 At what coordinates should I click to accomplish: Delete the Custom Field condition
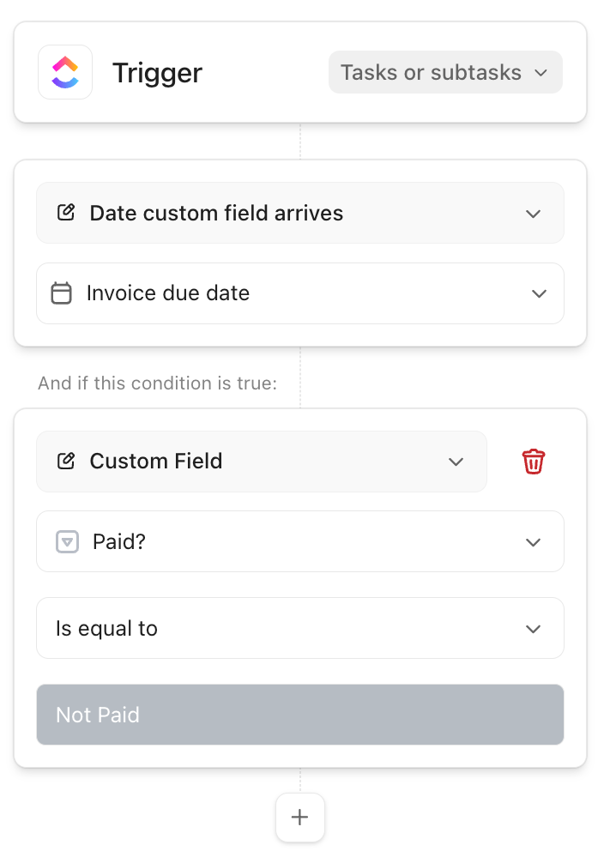tap(534, 462)
